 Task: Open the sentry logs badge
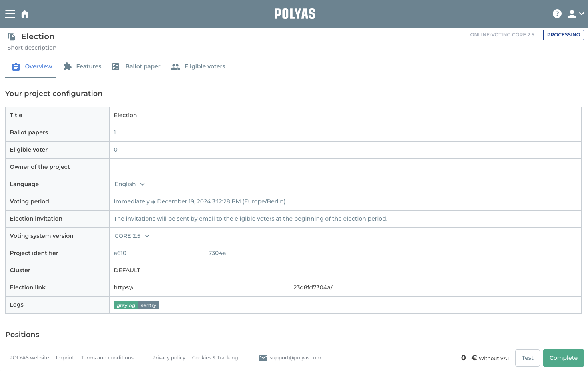(x=148, y=305)
